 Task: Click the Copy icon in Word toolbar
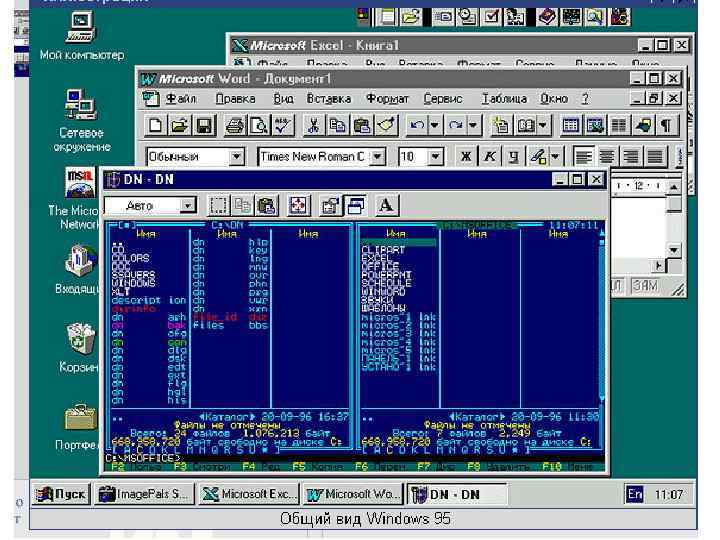tap(338, 125)
